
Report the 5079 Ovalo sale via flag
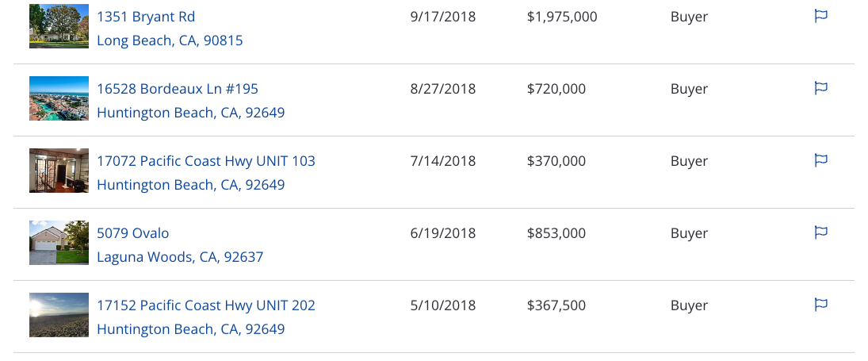(821, 232)
